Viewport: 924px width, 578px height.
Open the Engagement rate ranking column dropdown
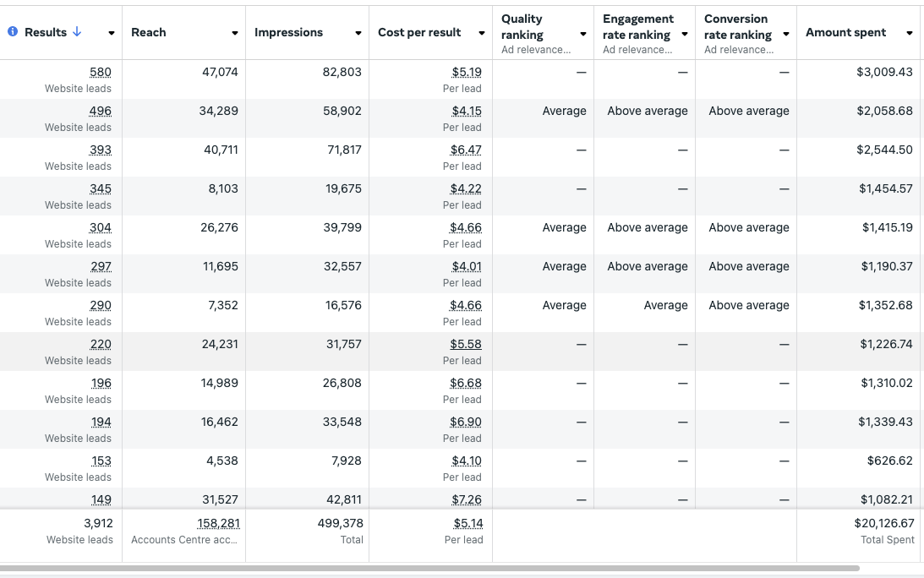(684, 34)
